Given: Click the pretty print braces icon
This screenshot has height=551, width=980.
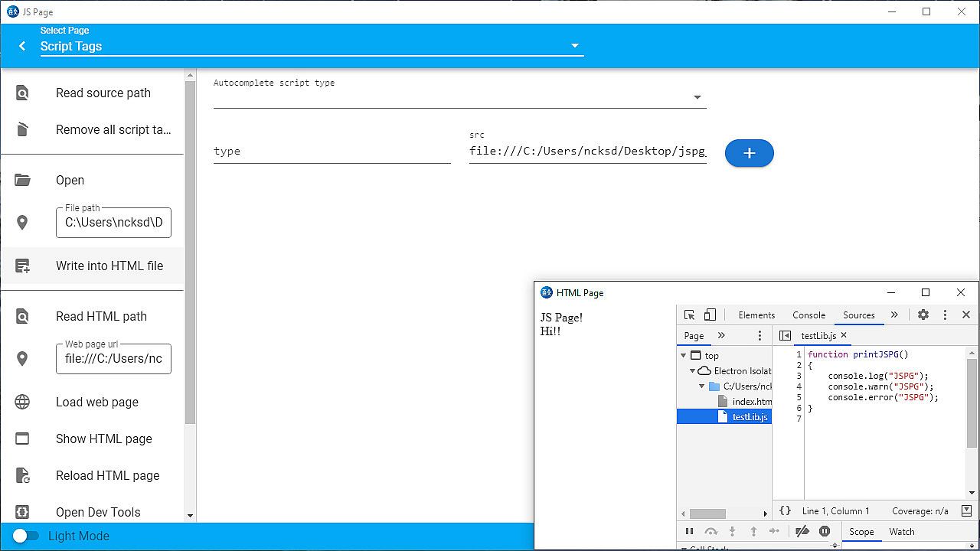Looking at the screenshot, I should 785,510.
